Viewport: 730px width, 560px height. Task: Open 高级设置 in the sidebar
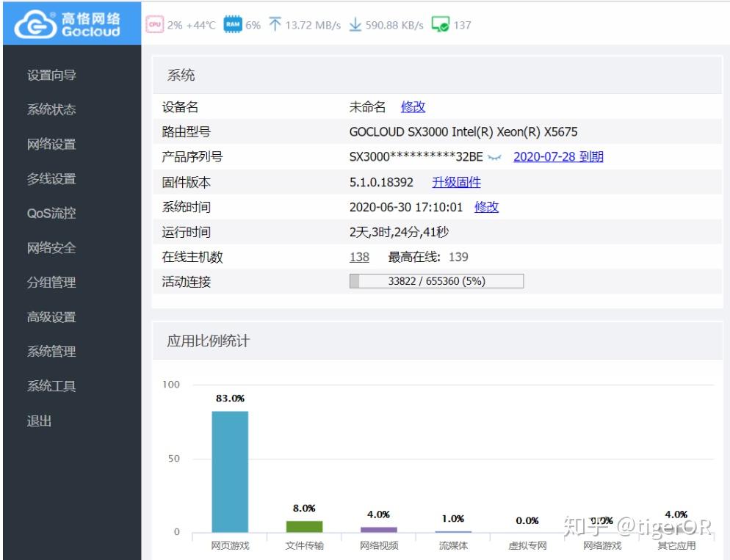[x=51, y=317]
